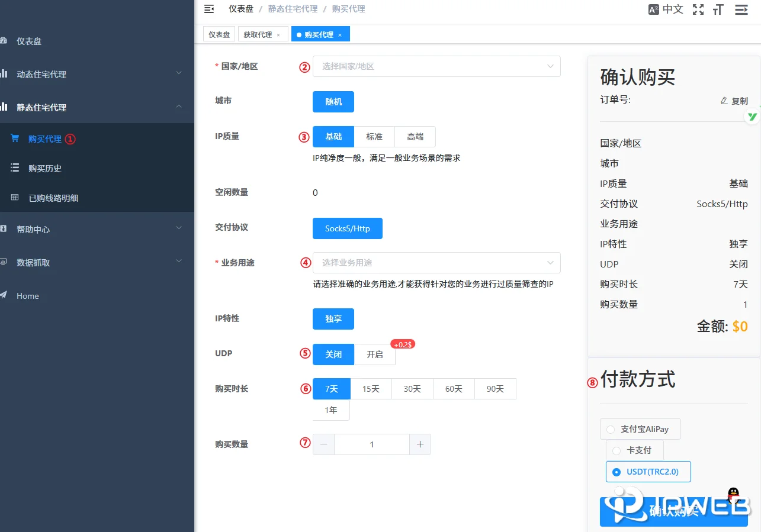Enable UDP by clicking 开启

tap(374, 354)
